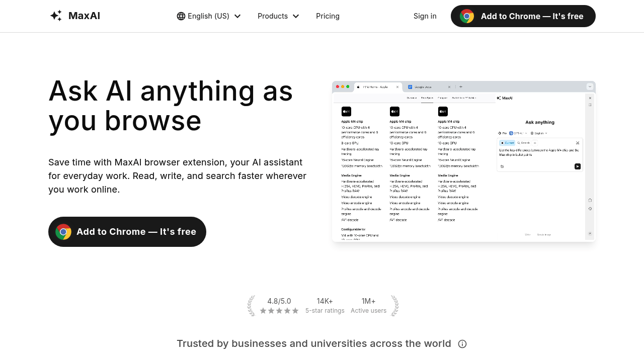The image size is (644, 362).
Task: Click the right laurel wreath icon
Action: tap(395, 306)
